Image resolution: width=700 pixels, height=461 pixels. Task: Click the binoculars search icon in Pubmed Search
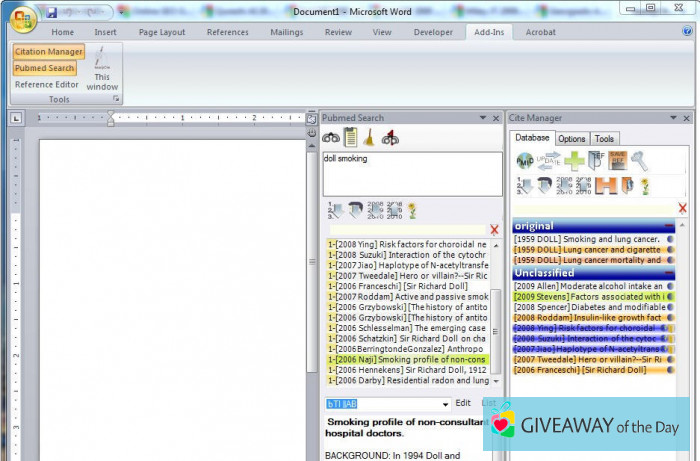[x=330, y=138]
